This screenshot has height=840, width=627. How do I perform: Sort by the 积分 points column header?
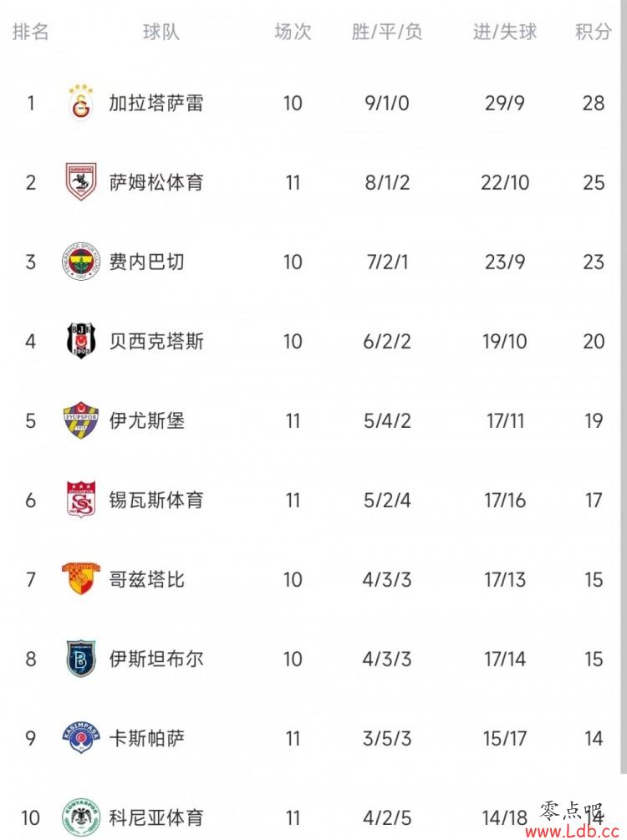tap(594, 32)
